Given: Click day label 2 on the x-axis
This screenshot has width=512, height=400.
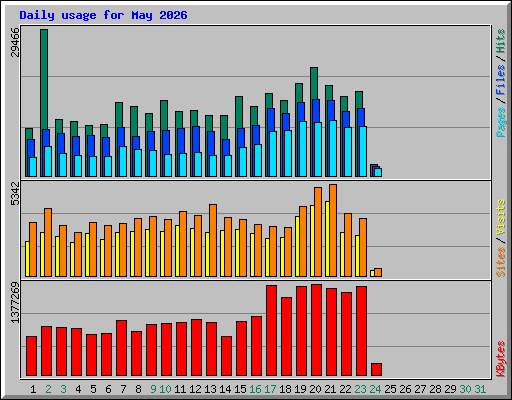Looking at the screenshot, I should 48,389.
